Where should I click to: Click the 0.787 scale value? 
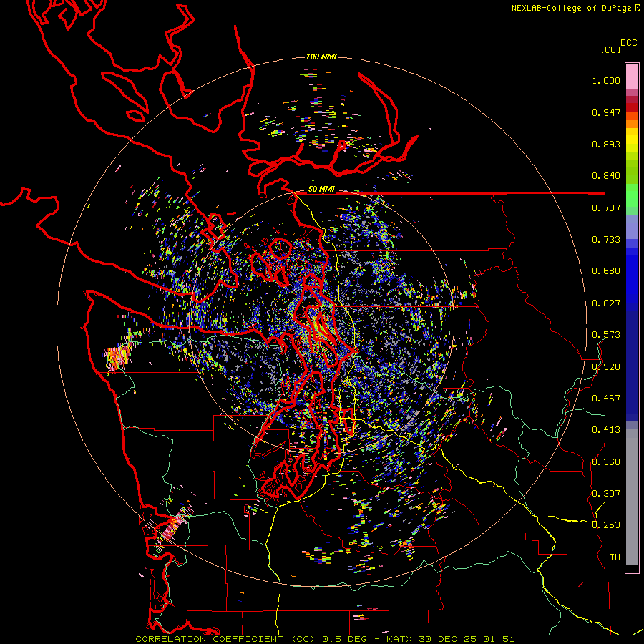pyautogui.click(x=606, y=208)
